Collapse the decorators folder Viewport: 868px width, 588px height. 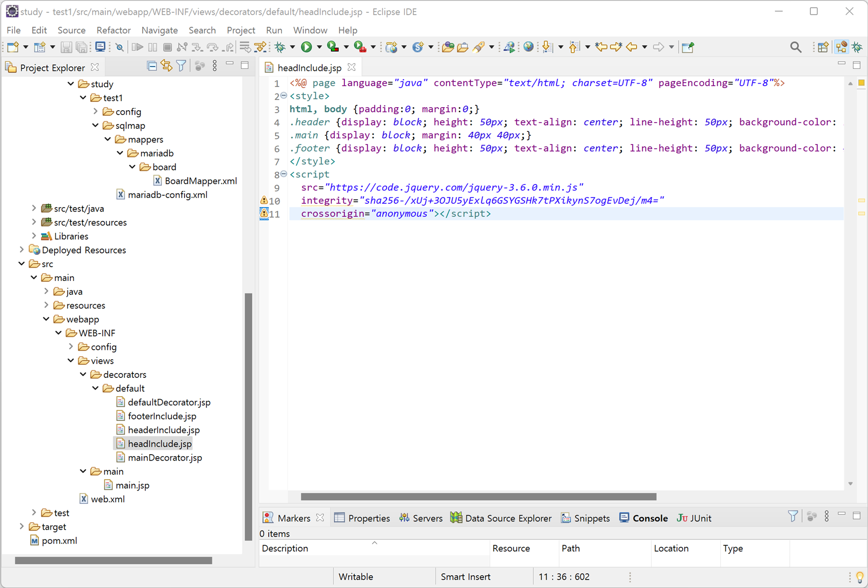[x=83, y=374]
